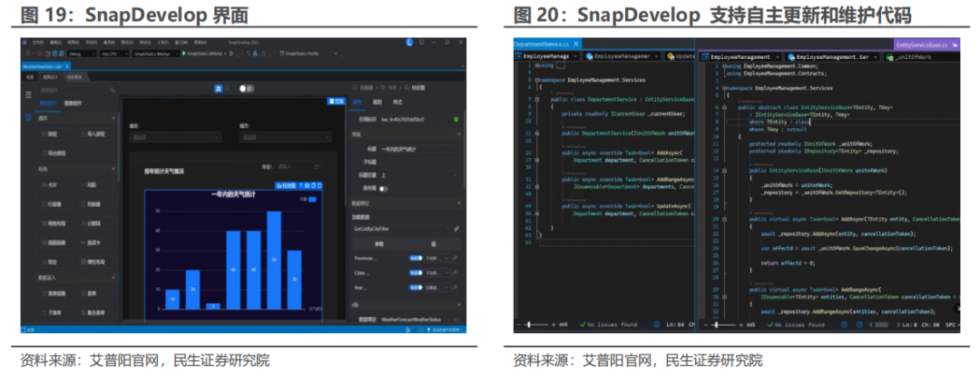Close the DepartmentService.cs tab
The width and height of the screenshot is (980, 376).
tap(575, 45)
